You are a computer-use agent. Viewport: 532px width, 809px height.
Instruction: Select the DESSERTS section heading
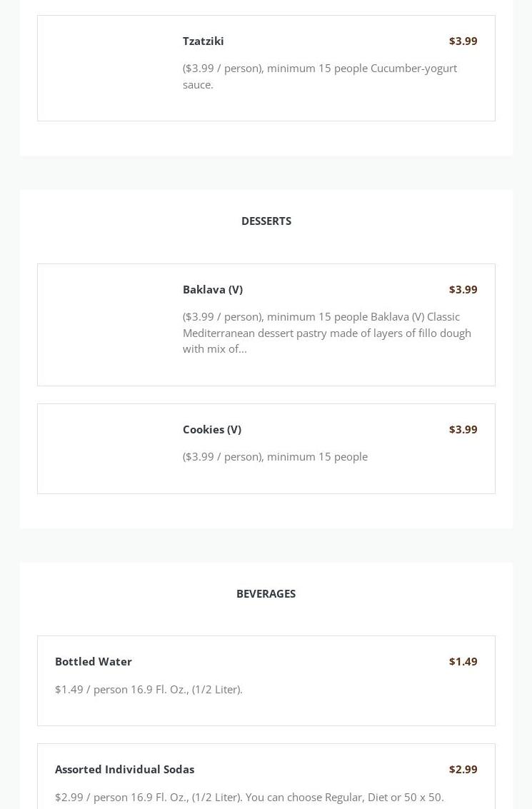tap(266, 221)
